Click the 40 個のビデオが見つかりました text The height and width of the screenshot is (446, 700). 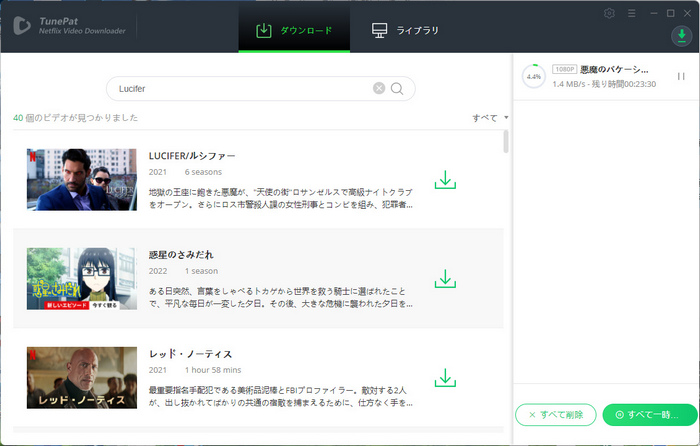[x=75, y=118]
